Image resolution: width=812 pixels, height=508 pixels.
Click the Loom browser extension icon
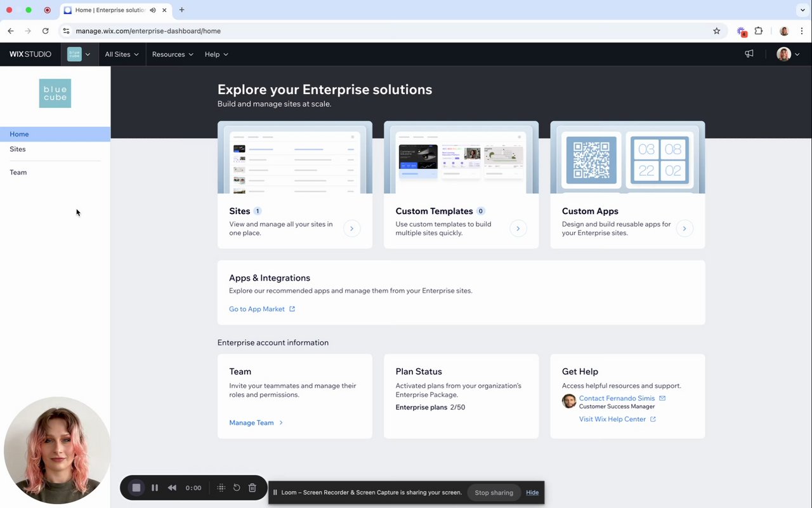[x=741, y=31]
